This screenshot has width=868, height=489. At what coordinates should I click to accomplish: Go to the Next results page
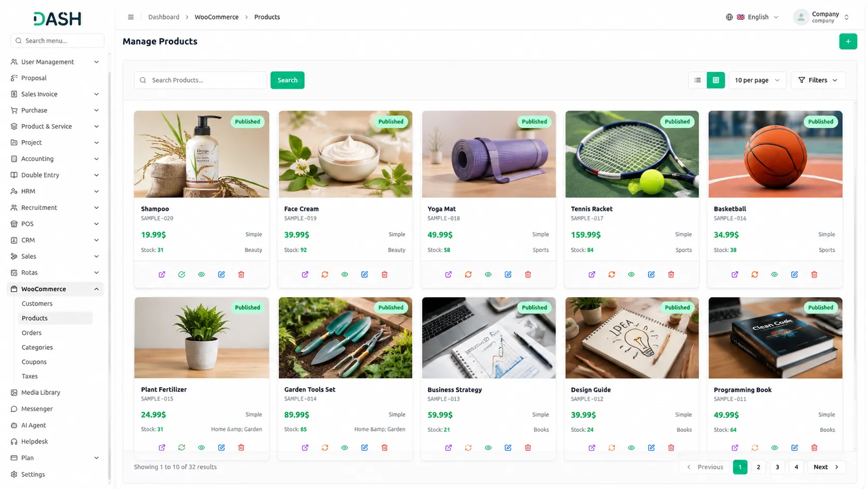click(826, 467)
